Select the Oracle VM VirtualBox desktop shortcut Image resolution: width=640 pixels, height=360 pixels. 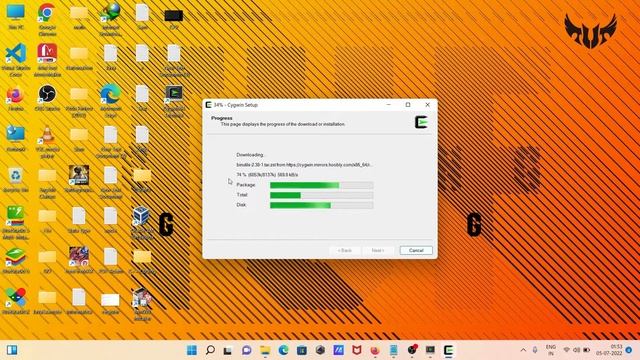(x=142, y=224)
